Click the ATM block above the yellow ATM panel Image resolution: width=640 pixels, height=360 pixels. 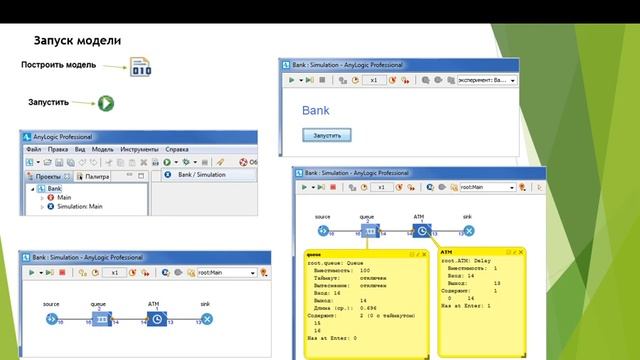[422, 231]
